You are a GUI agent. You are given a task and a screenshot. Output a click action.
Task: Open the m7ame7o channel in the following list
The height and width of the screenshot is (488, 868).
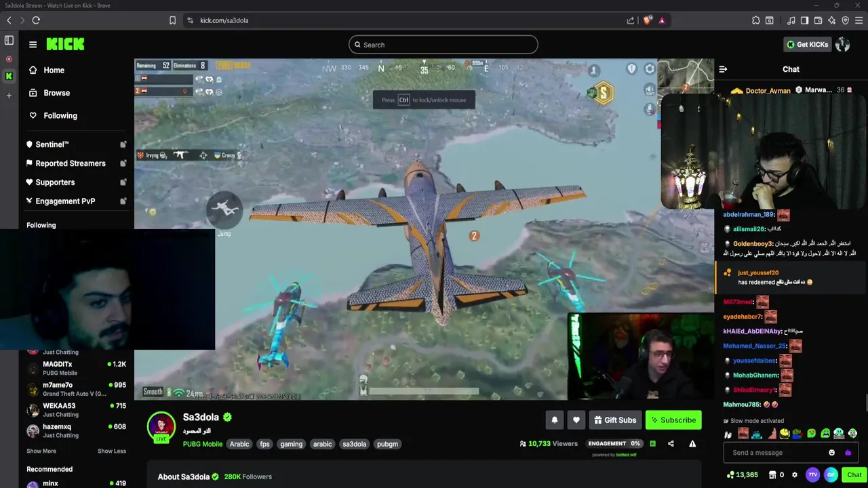point(76,389)
